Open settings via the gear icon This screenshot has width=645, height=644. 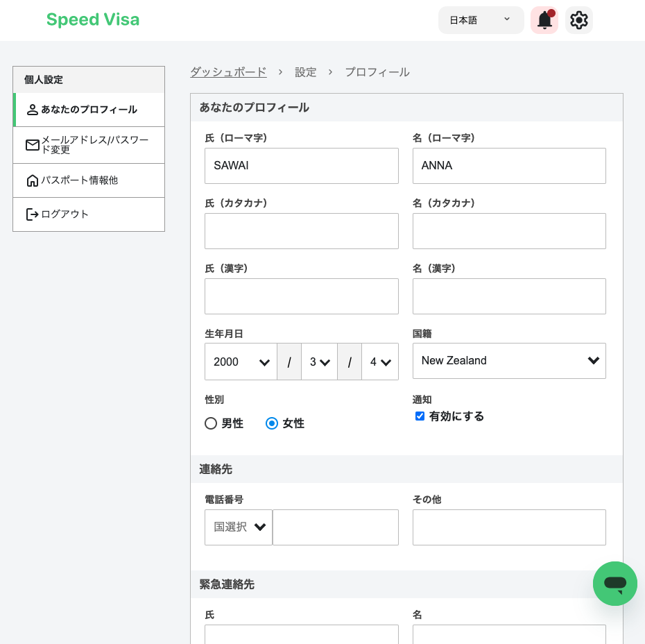[x=579, y=19]
